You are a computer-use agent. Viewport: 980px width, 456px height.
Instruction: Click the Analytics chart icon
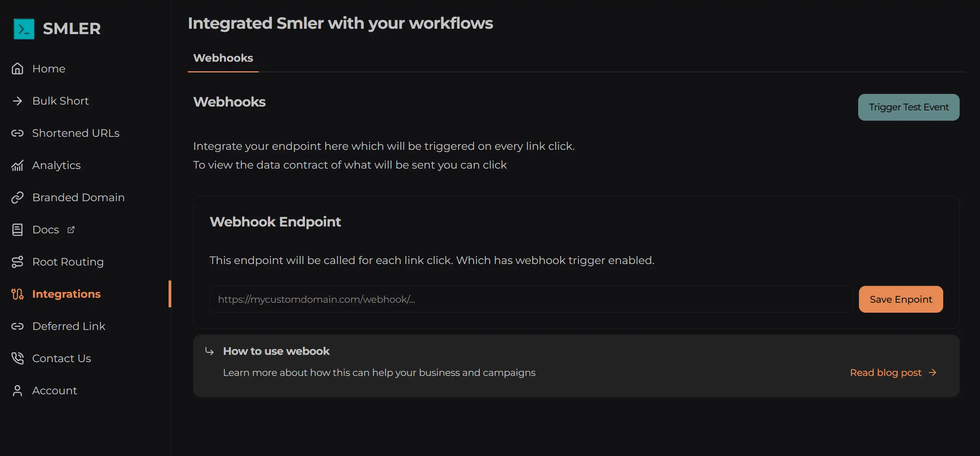pos(17,165)
